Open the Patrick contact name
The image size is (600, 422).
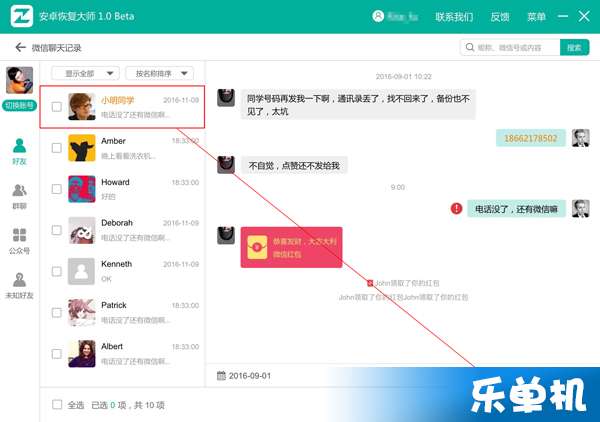point(114,305)
